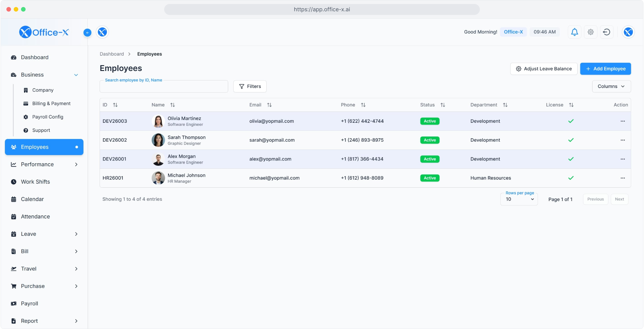Click Adjust Leave Balance button
The image size is (644, 329).
(x=544, y=69)
